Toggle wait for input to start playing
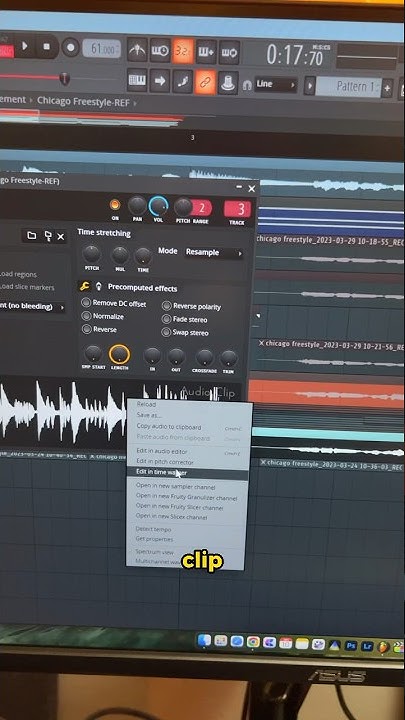This screenshot has width=405, height=720. coord(160,50)
